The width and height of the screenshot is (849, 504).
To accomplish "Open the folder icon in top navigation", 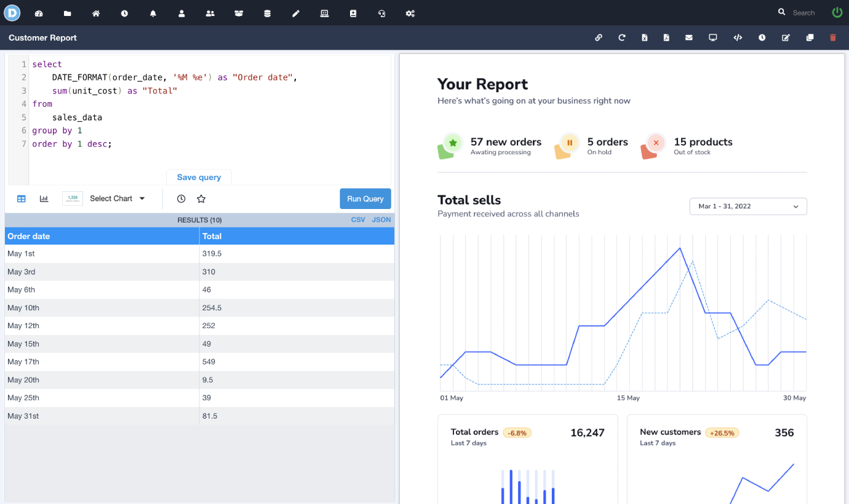I will (68, 13).
